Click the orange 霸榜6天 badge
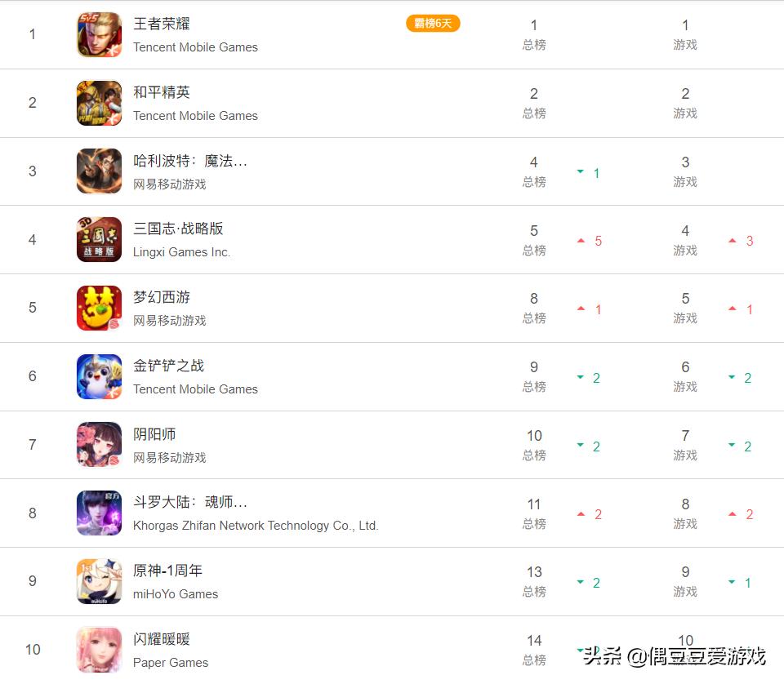This screenshot has width=784, height=684. [x=433, y=23]
